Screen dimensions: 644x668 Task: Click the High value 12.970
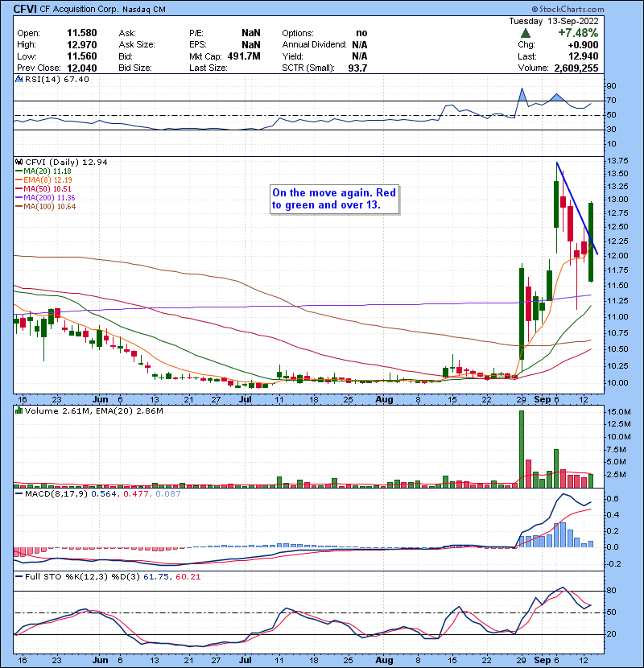point(82,45)
